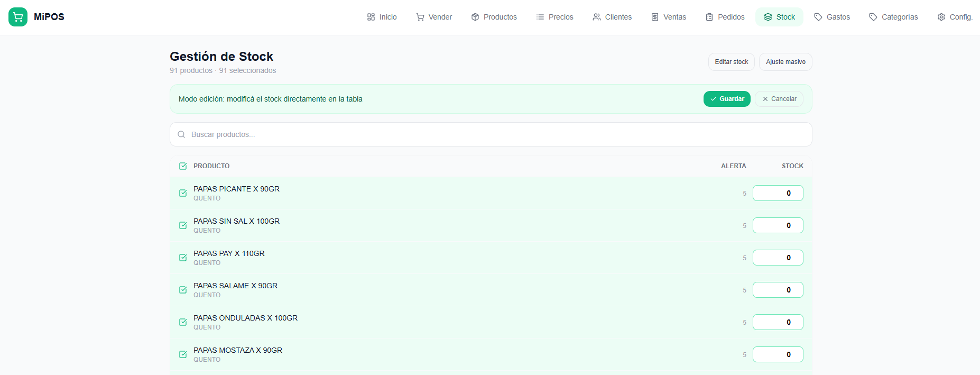Select product name PAPAS SIN SAL X 100GR
980x375 pixels.
pyautogui.click(x=236, y=221)
